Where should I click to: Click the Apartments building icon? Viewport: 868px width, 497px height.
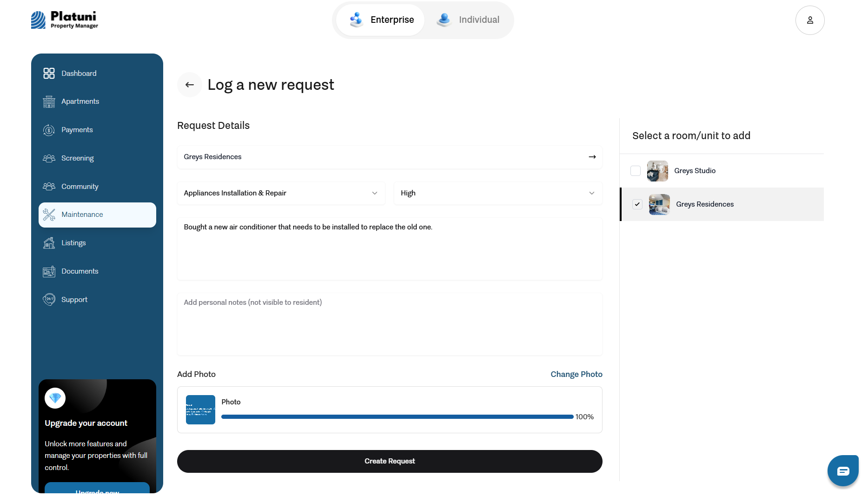pos(49,101)
